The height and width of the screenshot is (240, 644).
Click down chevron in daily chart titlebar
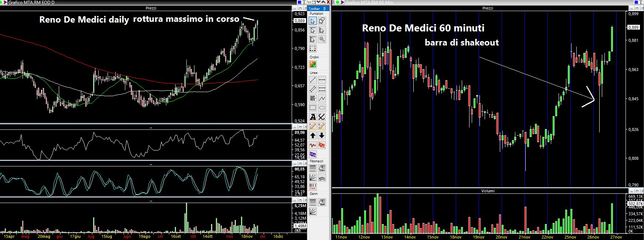click(319, 2)
